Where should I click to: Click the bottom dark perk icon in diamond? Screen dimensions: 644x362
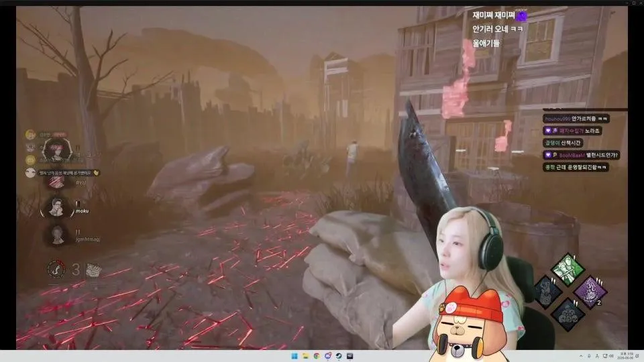coord(568,314)
